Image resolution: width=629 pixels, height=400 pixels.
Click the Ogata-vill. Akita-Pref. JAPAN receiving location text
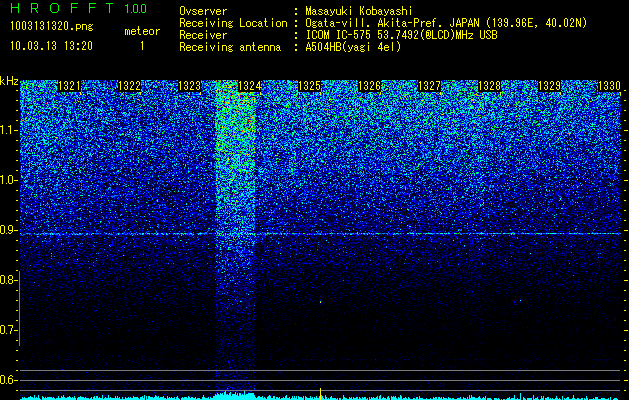click(446, 23)
